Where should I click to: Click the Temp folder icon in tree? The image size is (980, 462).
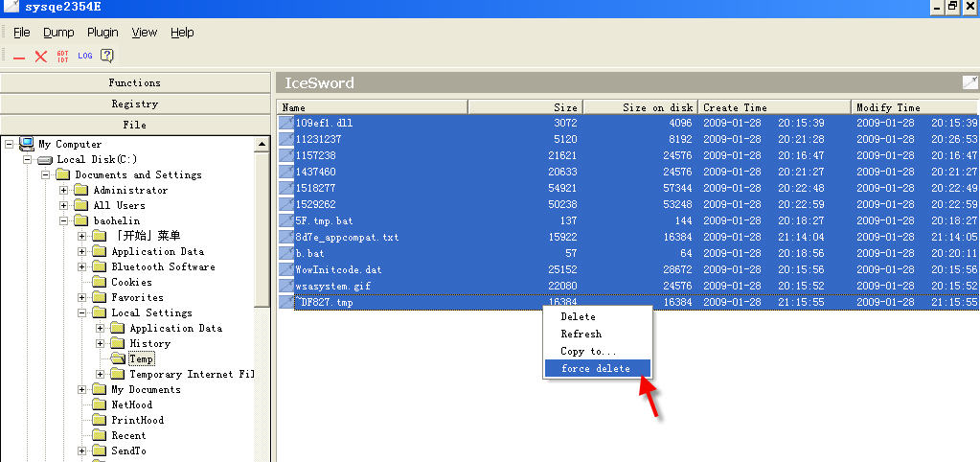tap(118, 358)
